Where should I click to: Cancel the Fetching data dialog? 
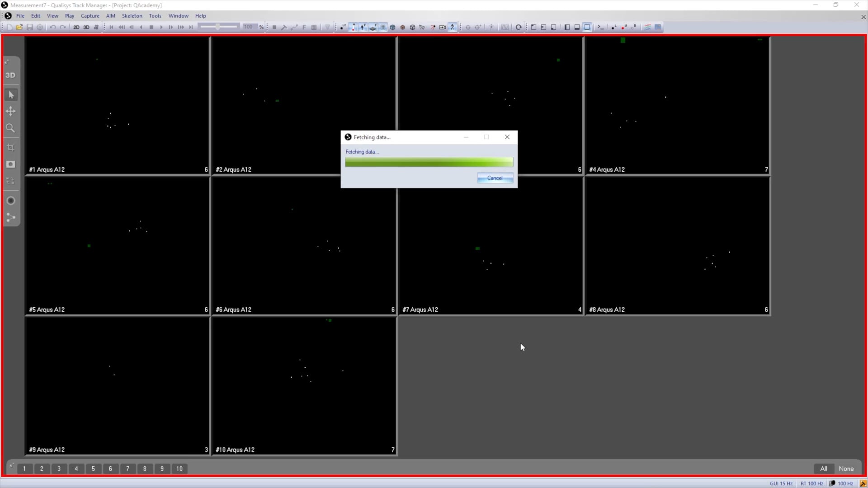495,178
